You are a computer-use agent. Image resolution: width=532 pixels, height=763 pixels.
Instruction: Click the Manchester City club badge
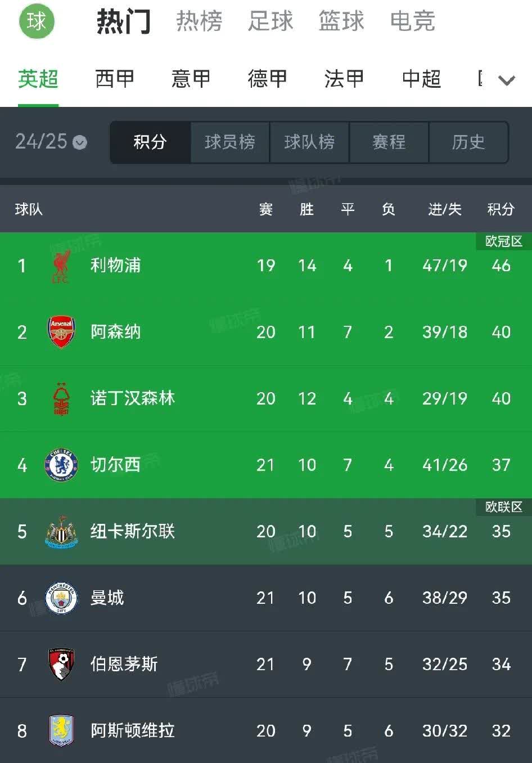[x=62, y=598]
